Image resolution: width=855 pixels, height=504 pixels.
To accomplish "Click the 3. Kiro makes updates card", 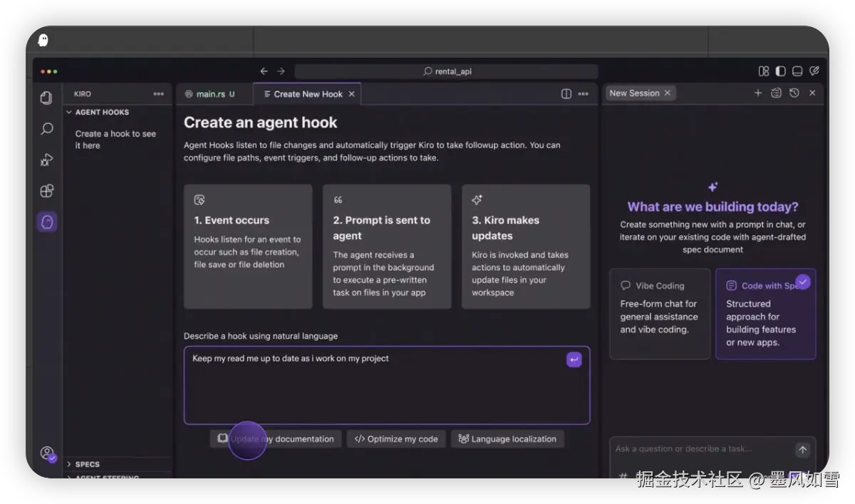I will (526, 246).
